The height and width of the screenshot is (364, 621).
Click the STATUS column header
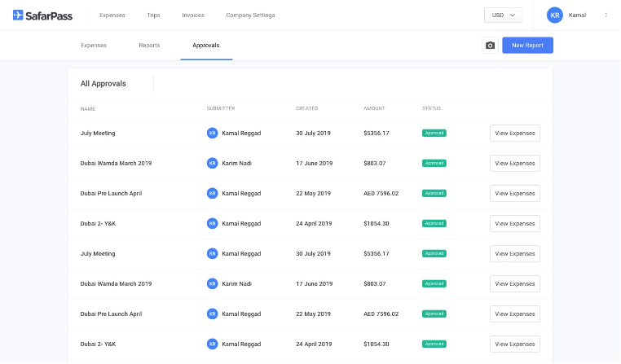(431, 108)
